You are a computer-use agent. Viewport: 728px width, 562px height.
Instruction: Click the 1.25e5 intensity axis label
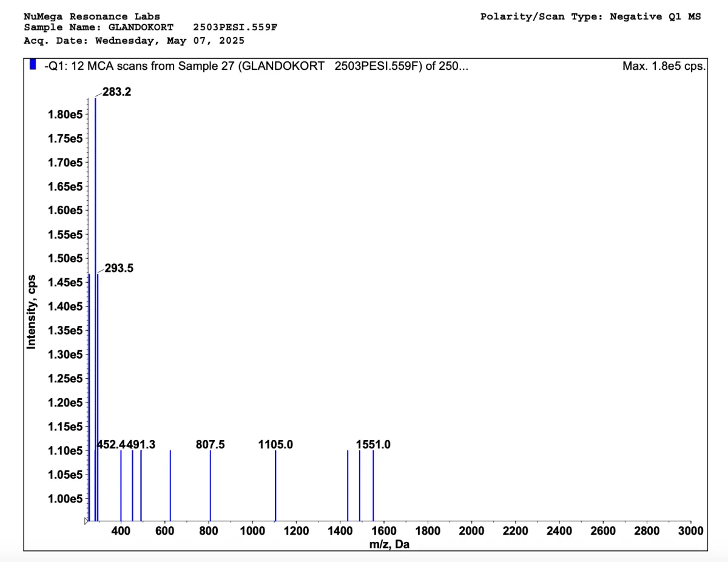pos(66,379)
